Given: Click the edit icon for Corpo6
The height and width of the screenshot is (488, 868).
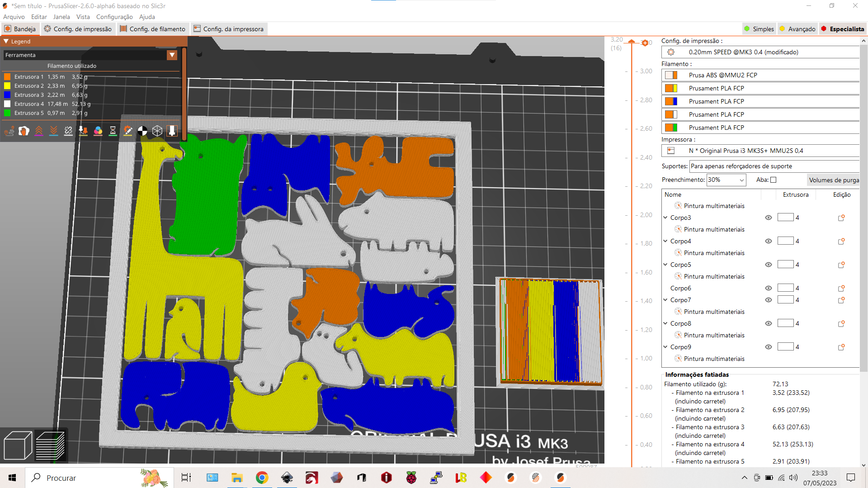Looking at the screenshot, I should [x=841, y=289].
